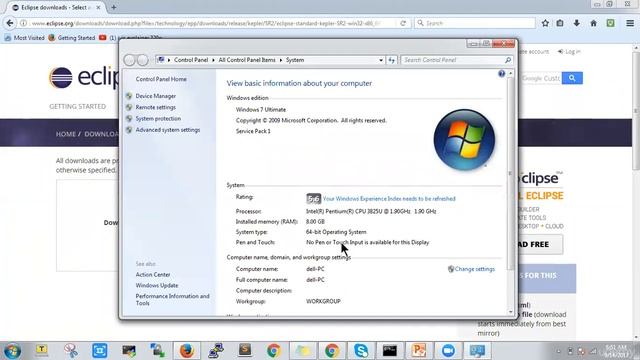Bookmark this page with the star icon
The width and height of the screenshot is (640, 360).
pyautogui.click(x=545, y=23)
